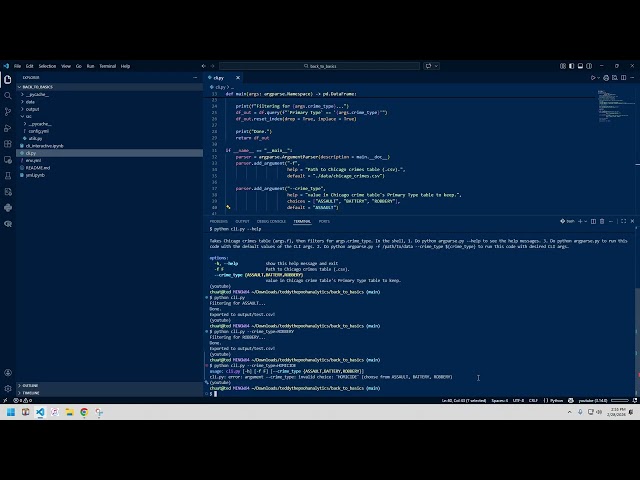Click the title bar search input
Viewport: 640px width, 480px height.
coord(319,66)
